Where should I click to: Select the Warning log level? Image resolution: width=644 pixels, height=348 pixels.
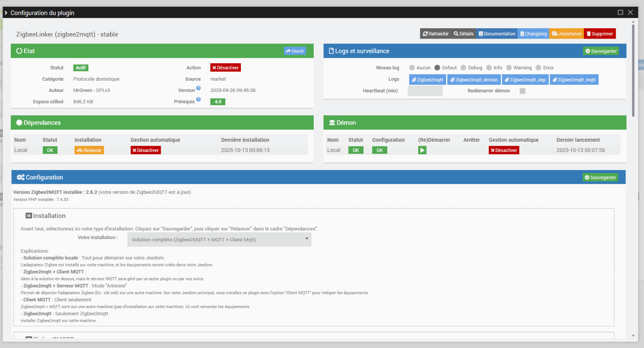pyautogui.click(x=509, y=68)
